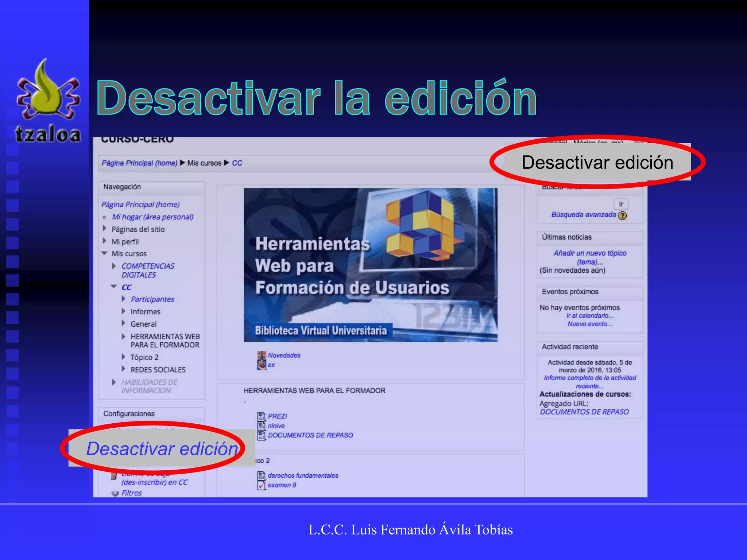Open the ninive resource link
Image resolution: width=747 pixels, height=560 pixels.
point(276,425)
